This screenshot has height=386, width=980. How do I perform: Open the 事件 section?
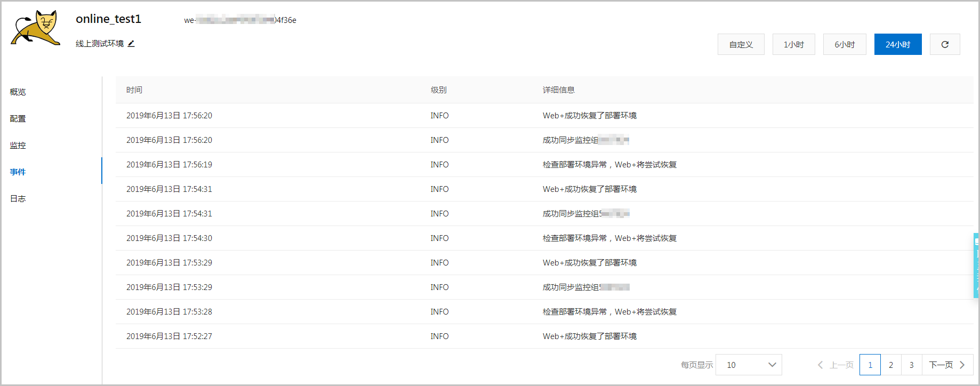pos(18,172)
